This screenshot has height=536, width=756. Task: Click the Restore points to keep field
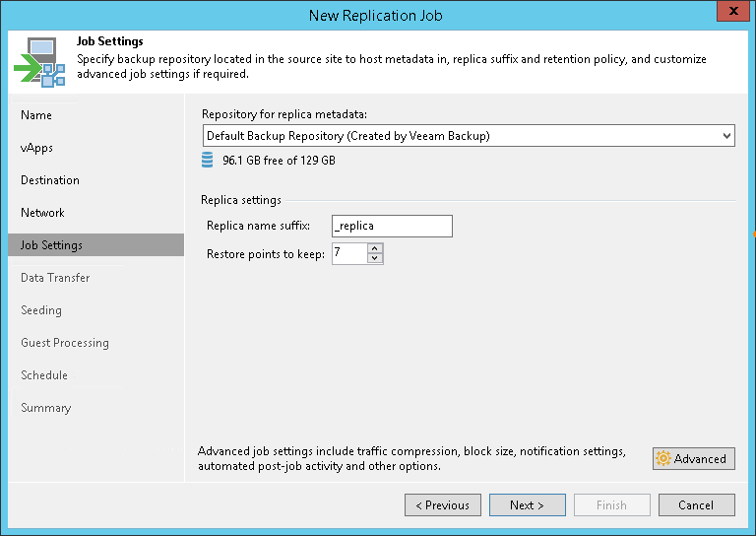pyautogui.click(x=348, y=254)
